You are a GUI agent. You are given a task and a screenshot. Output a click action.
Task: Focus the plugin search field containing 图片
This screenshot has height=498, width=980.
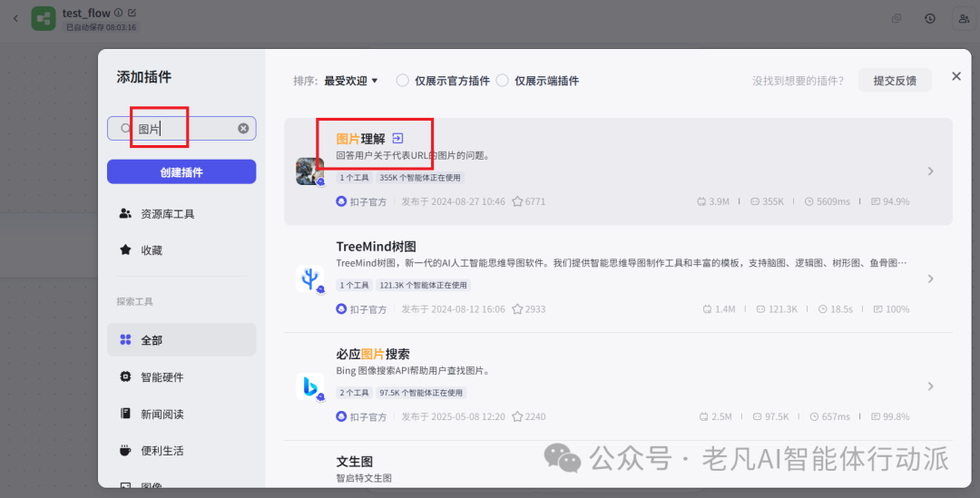point(181,128)
